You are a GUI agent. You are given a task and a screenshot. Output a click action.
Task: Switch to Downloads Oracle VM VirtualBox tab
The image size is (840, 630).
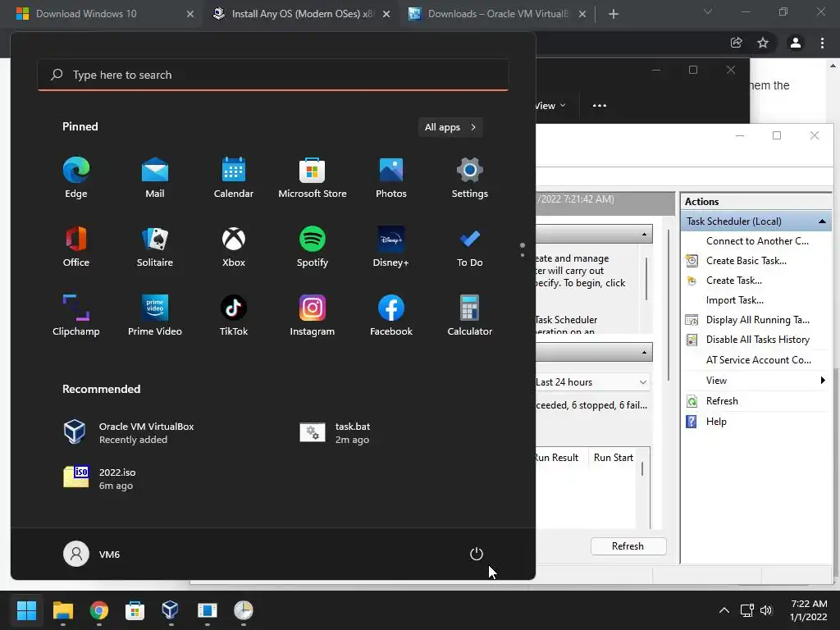(x=498, y=14)
